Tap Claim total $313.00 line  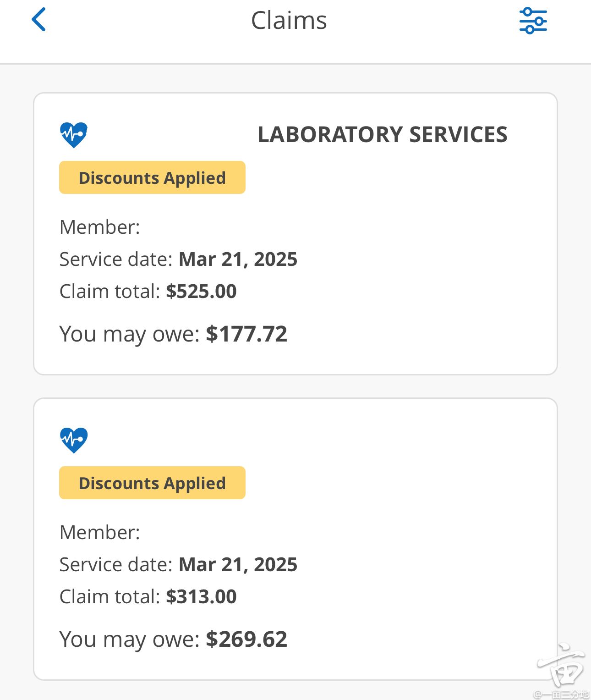(x=148, y=596)
